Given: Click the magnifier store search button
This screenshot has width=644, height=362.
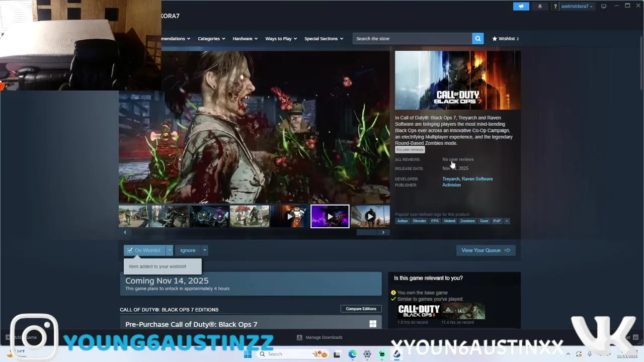Looking at the screenshot, I should point(477,39).
